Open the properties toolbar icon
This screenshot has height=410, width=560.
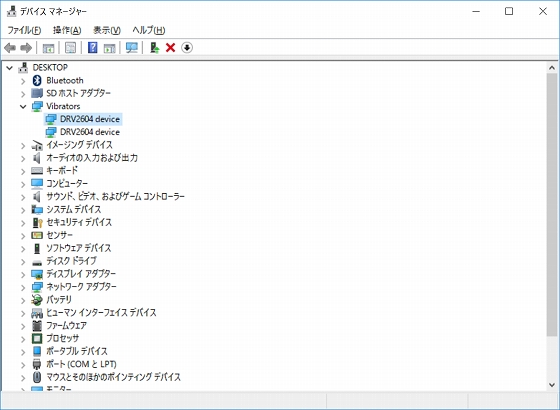click(x=70, y=48)
